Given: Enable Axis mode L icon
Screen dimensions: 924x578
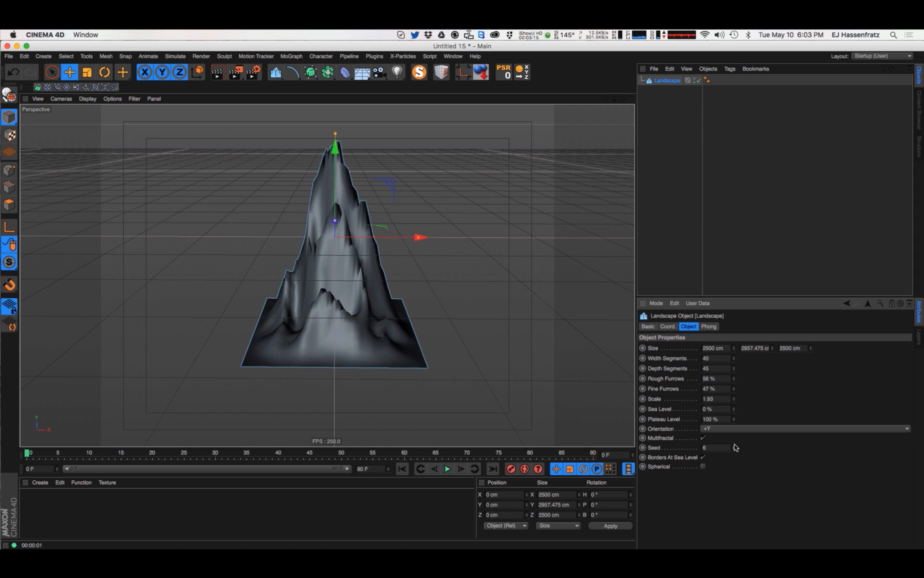Looking at the screenshot, I should click(9, 227).
